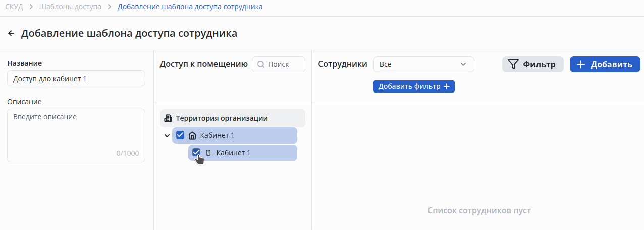Go to СКУД breadcrumb
Screen dimensions: 644x230
13,7
